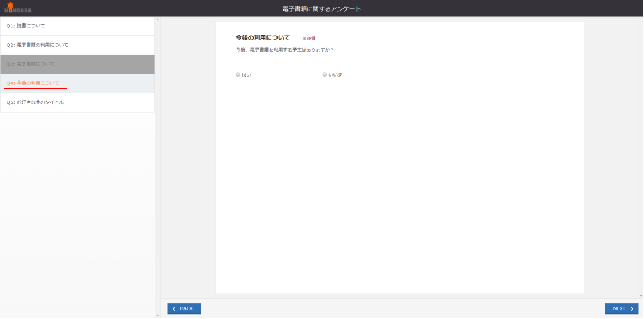Viewport: 644px width, 319px height.
Task: Click the MOMONGA logo in the header
Action: click(x=18, y=8)
